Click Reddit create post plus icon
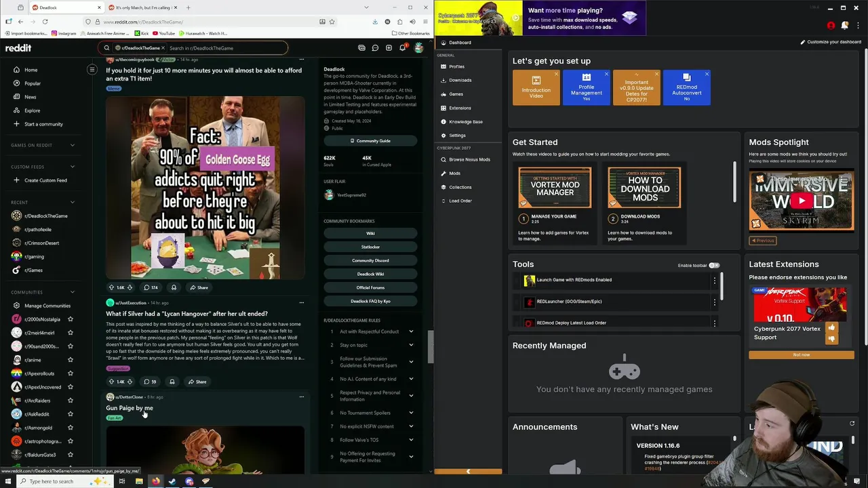The height and width of the screenshot is (488, 868). tap(389, 48)
